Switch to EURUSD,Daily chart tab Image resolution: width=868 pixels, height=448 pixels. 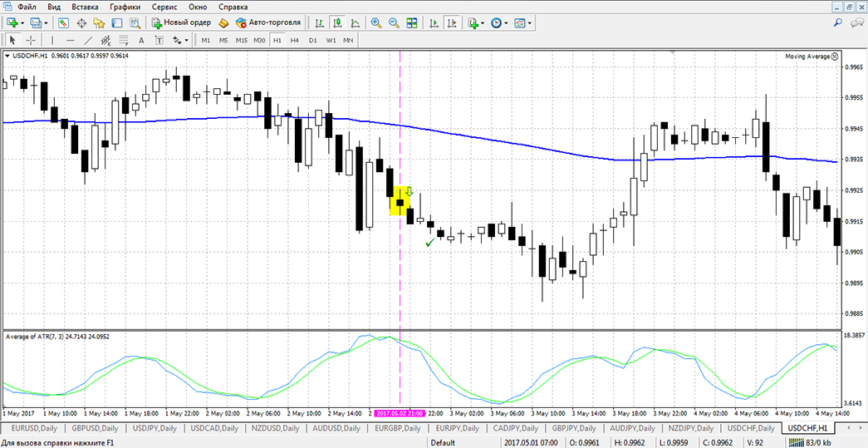34,428
